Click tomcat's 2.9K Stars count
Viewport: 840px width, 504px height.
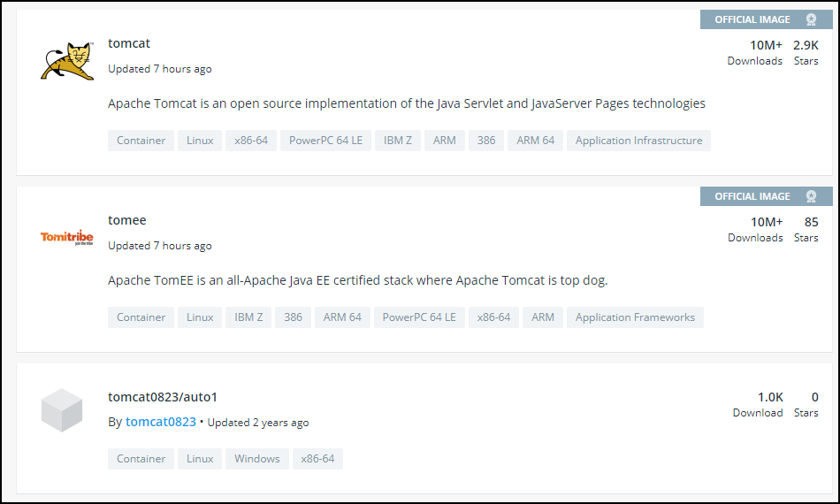coord(806,52)
